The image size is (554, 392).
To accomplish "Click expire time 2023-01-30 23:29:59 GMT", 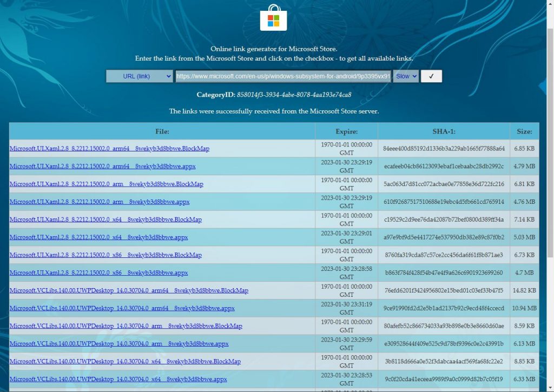I will (x=347, y=344).
